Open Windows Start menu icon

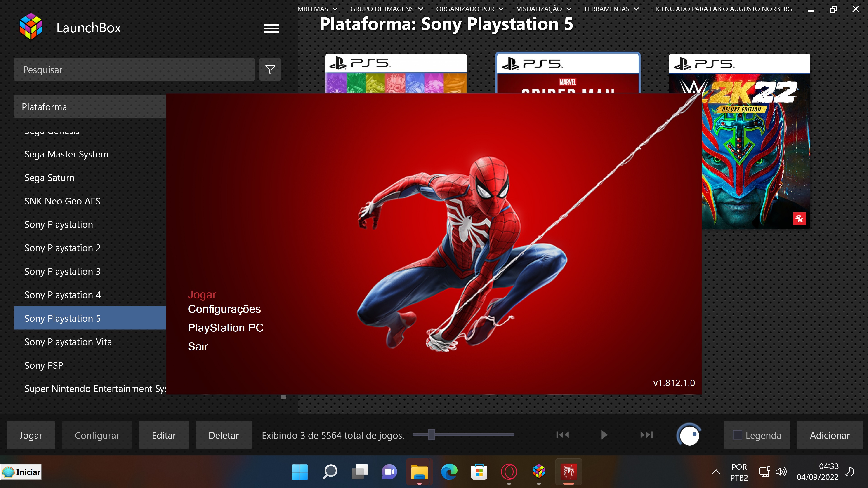[x=300, y=472]
